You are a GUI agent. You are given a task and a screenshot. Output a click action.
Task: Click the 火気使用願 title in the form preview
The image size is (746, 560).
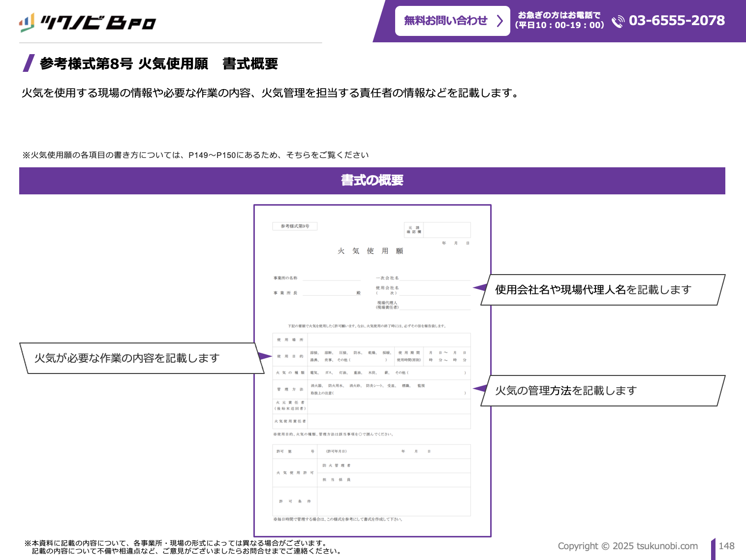[370, 251]
